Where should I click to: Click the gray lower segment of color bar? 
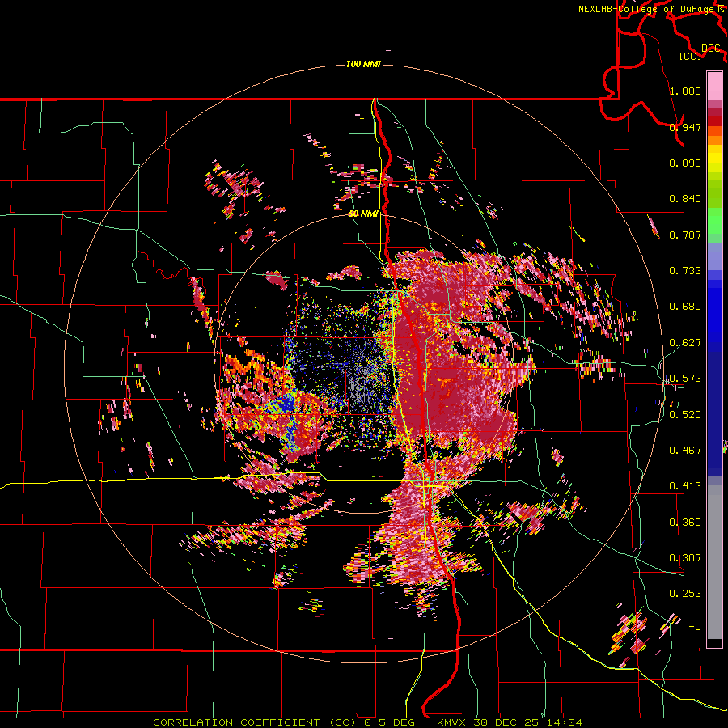[714, 562]
